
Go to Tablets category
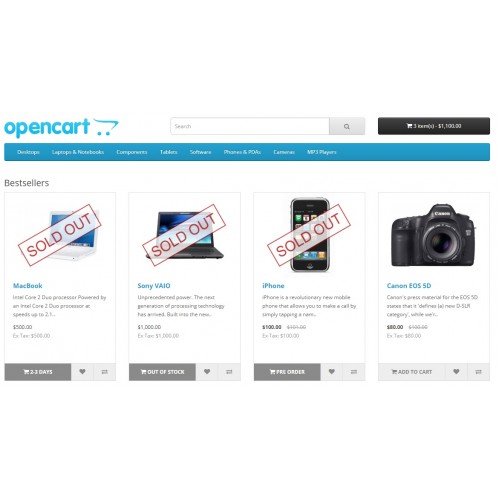tap(168, 152)
